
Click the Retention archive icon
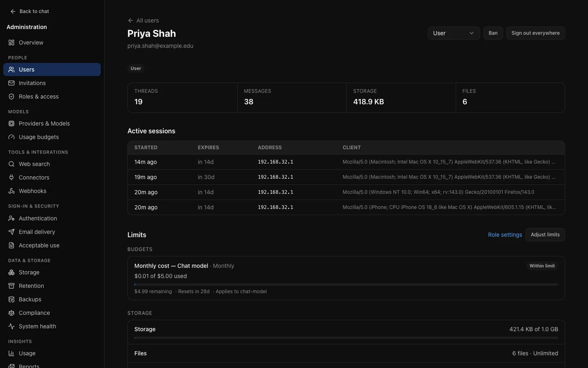(x=11, y=286)
